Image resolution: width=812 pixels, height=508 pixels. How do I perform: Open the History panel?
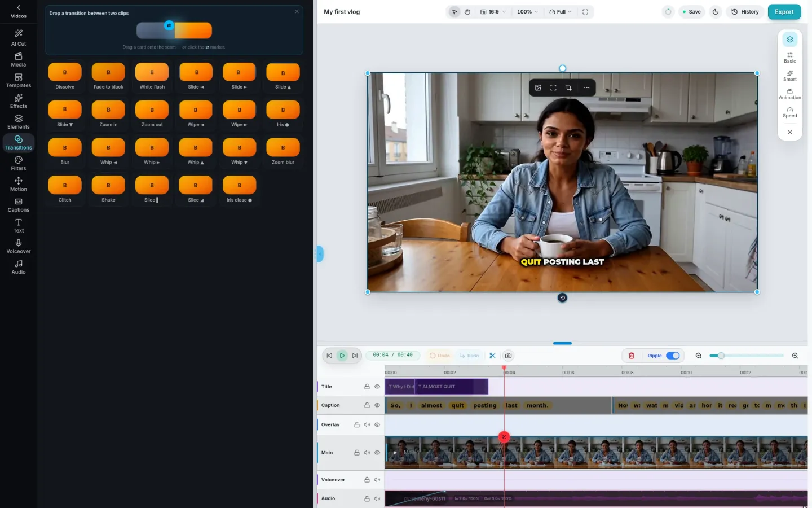click(x=745, y=12)
